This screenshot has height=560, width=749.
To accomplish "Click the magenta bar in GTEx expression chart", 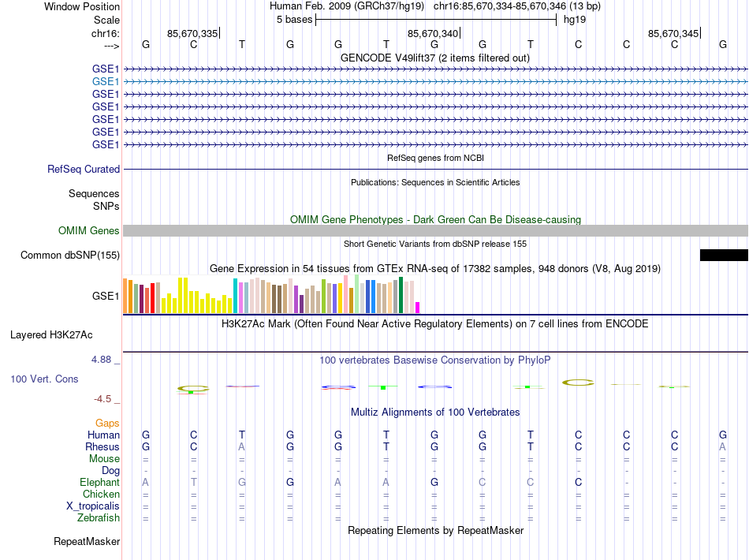I will tap(418, 308).
